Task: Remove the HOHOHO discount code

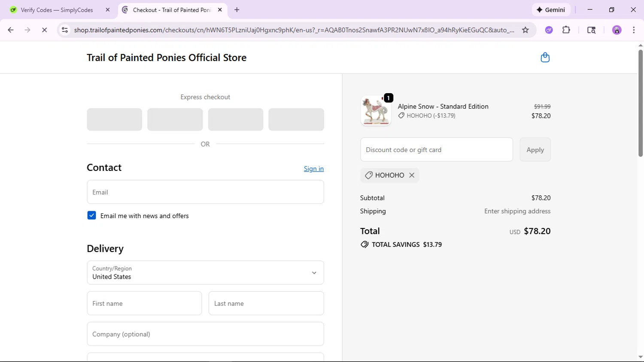Action: pyautogui.click(x=412, y=175)
